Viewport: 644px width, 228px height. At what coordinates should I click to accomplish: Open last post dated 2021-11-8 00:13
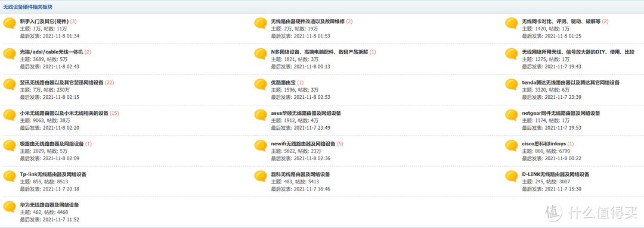[312, 67]
